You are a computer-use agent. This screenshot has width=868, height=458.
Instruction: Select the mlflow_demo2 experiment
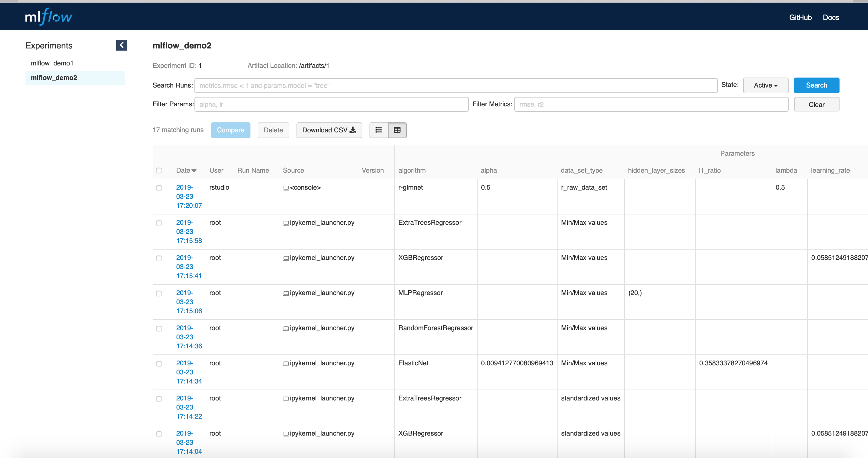54,78
